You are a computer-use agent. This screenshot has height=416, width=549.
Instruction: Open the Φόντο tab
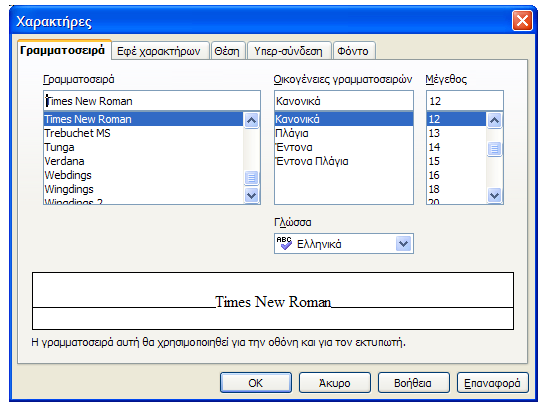point(354,51)
